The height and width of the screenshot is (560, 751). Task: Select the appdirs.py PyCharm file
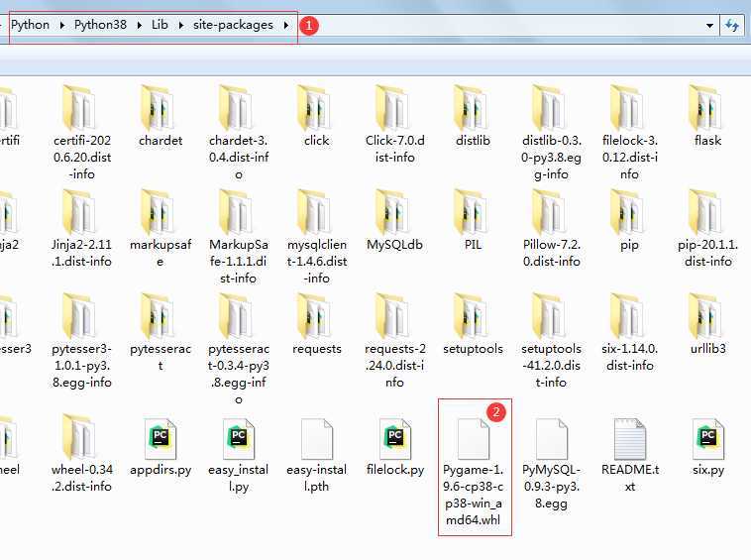[x=161, y=447]
